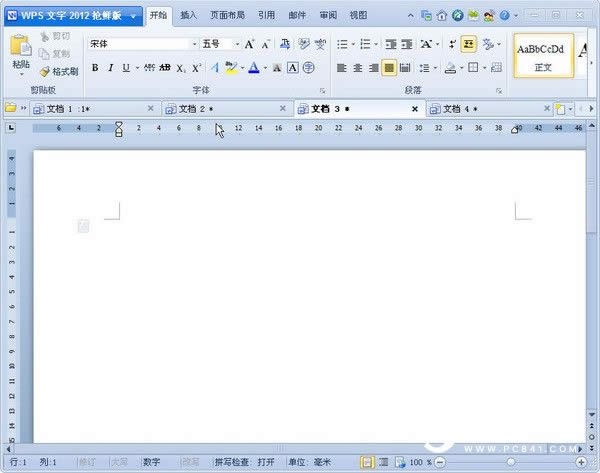
Task: Click the align left icon
Action: coord(341,68)
